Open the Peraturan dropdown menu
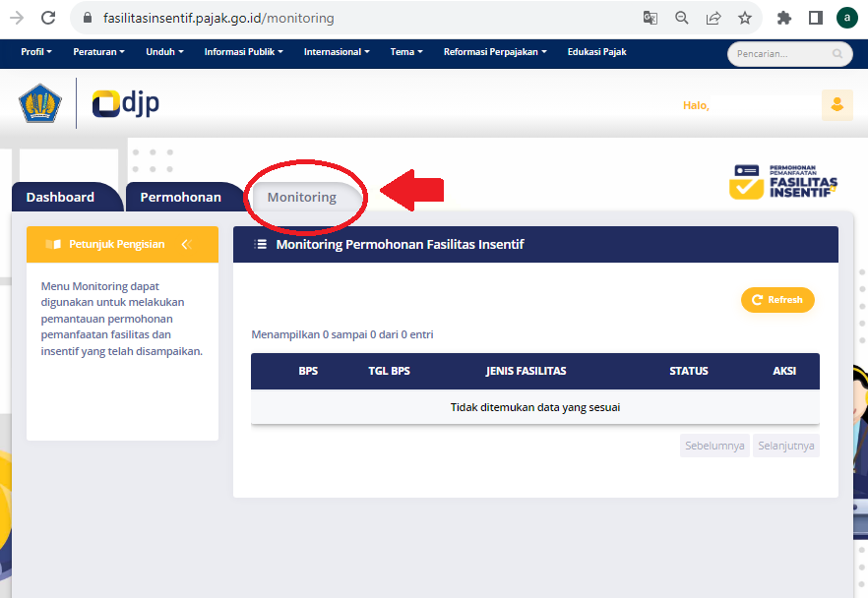Image resolution: width=868 pixels, height=598 pixels. 98,52
